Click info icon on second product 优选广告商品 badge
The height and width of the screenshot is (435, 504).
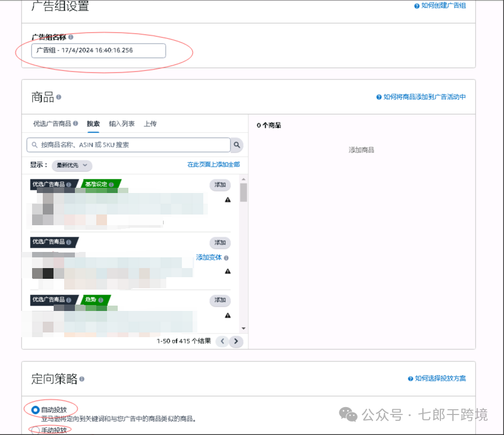[68, 242]
